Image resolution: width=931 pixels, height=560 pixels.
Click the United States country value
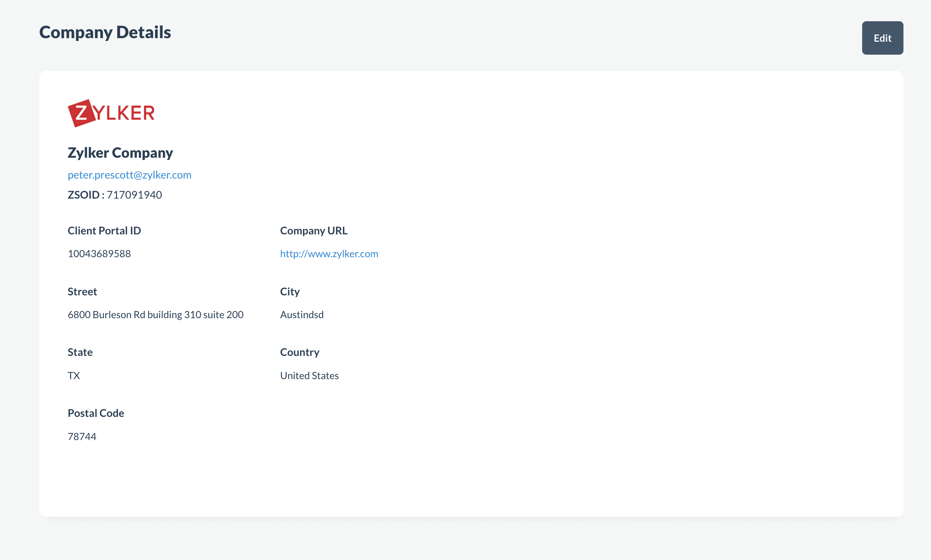tap(309, 376)
